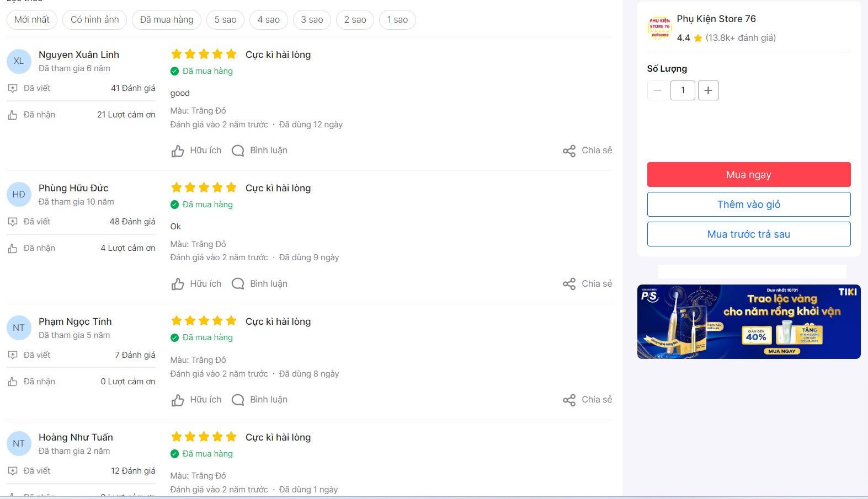The height and width of the screenshot is (499, 868).
Task: Like Phùng Hữu Đức's review with thumbs-up icon
Action: pyautogui.click(x=178, y=284)
